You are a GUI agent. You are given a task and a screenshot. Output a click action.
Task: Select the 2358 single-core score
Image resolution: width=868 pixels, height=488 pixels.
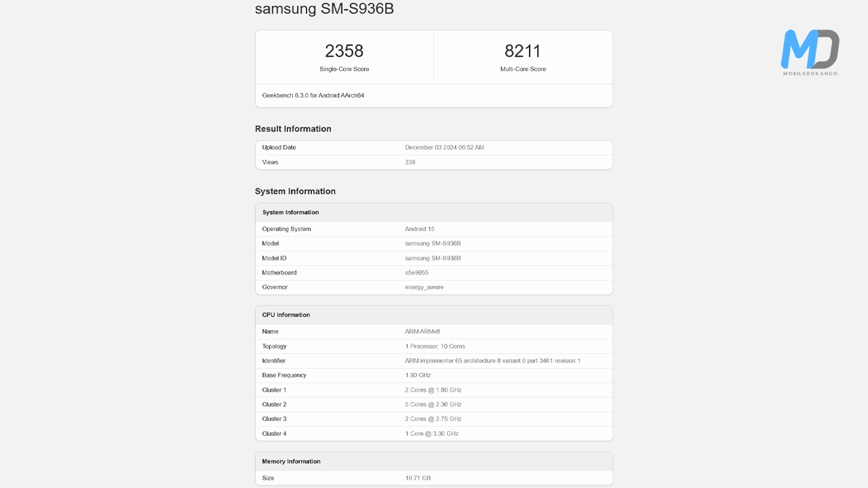344,51
